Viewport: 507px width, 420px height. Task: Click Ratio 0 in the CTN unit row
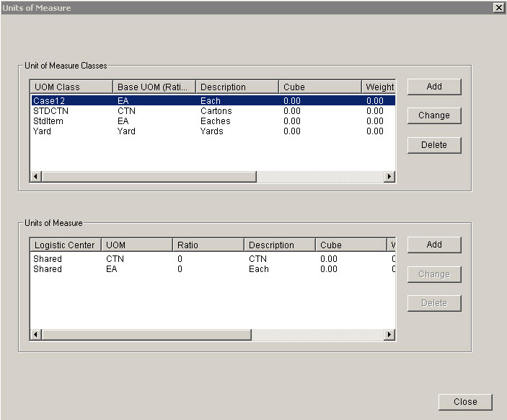(180, 259)
